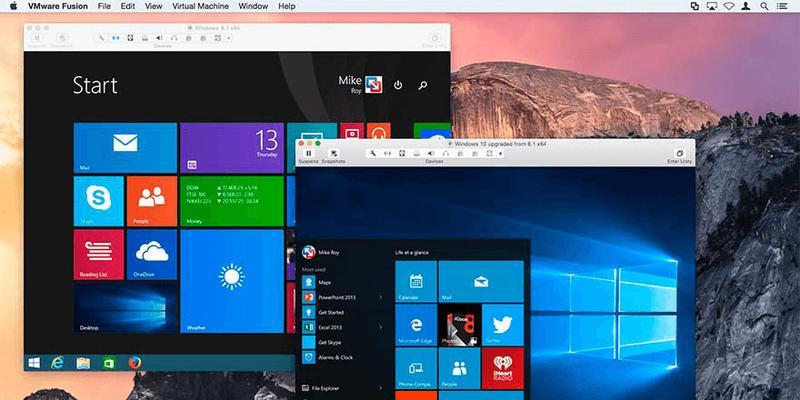Enter Unity from Windows 10 window
Viewport: 800px width, 400px height.
(679, 156)
